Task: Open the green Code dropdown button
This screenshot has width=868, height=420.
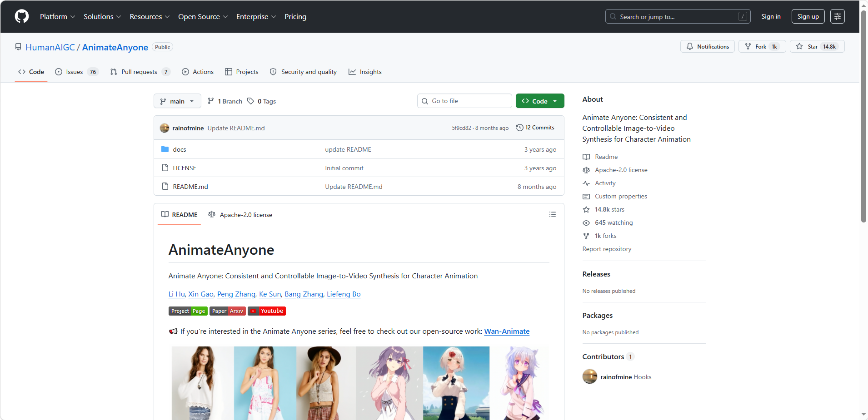Action: point(540,101)
